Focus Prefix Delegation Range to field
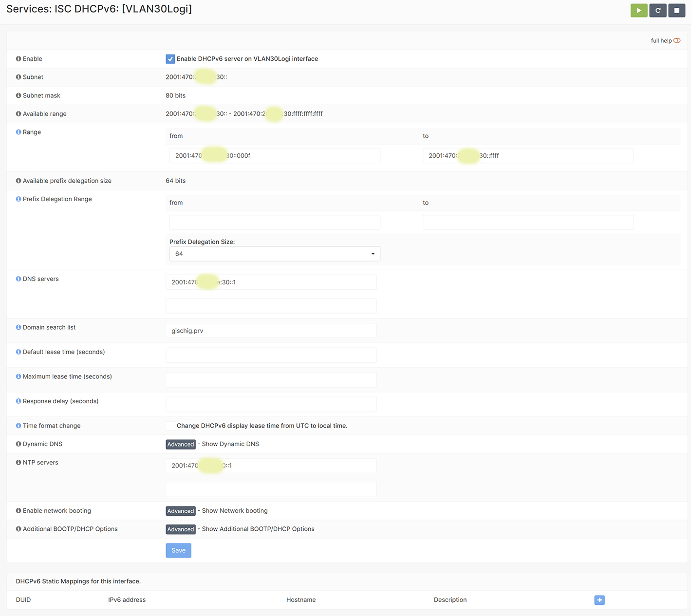 (x=528, y=223)
